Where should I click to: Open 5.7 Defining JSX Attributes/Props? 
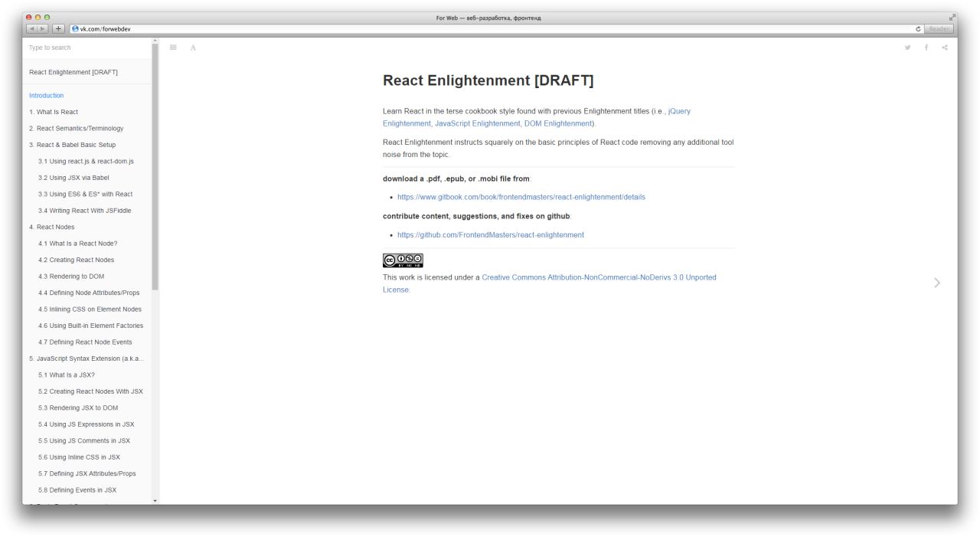click(x=87, y=473)
